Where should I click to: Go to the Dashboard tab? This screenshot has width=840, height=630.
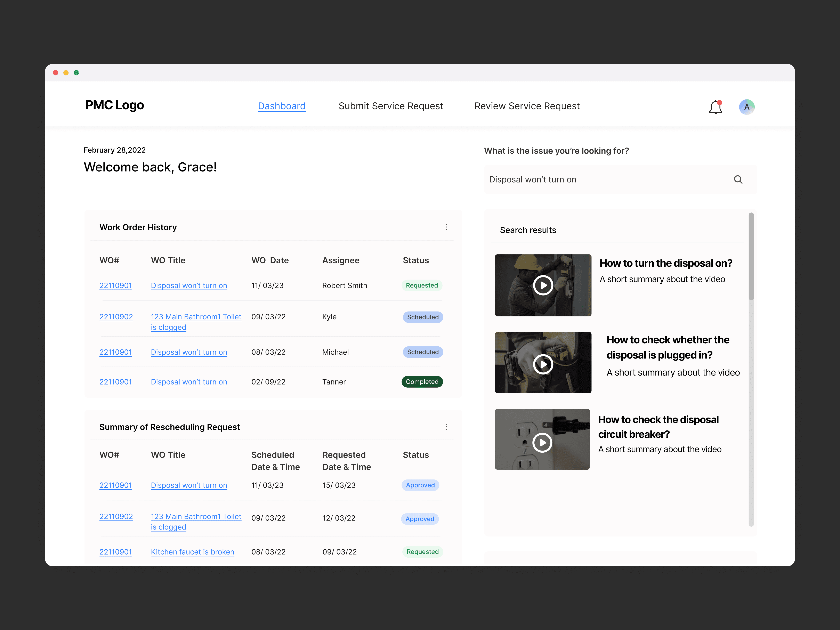pyautogui.click(x=281, y=106)
